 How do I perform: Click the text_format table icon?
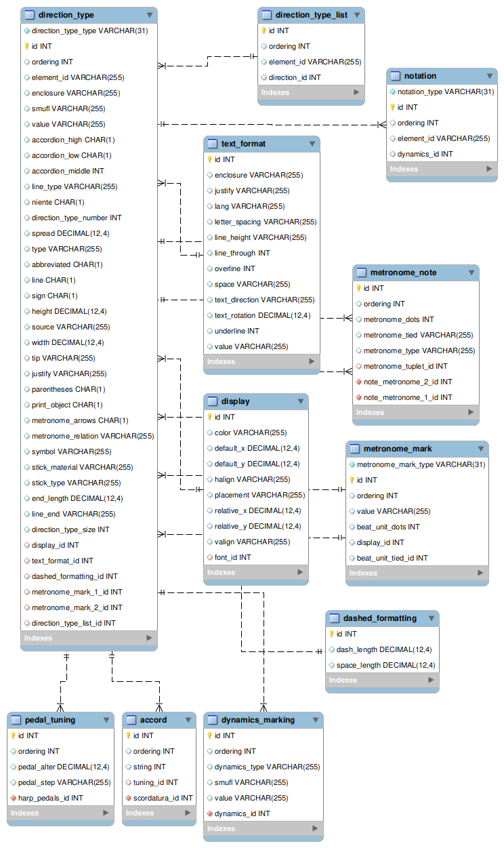click(212, 144)
